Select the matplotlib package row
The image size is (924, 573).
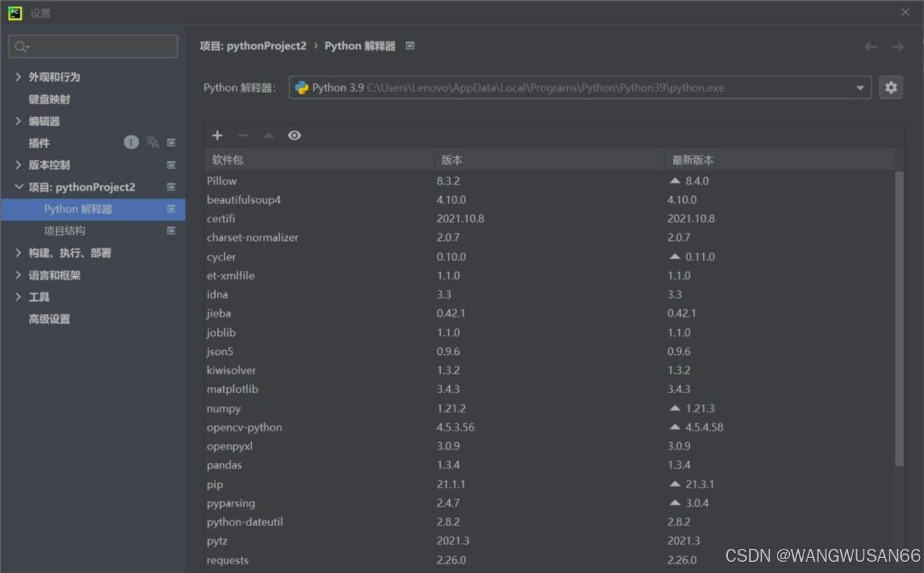pos(550,389)
